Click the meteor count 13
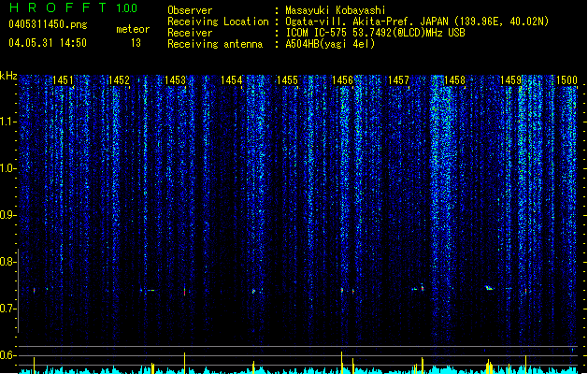Image resolution: width=588 pixels, height=374 pixels. 136,43
